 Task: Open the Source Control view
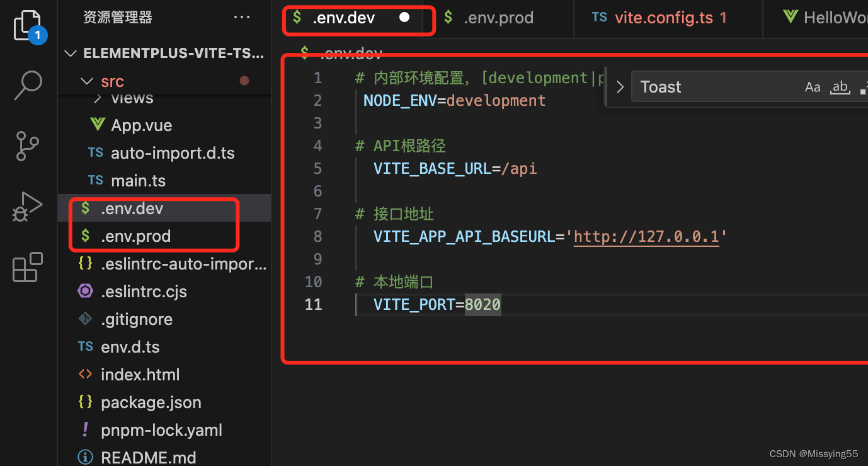pos(28,146)
